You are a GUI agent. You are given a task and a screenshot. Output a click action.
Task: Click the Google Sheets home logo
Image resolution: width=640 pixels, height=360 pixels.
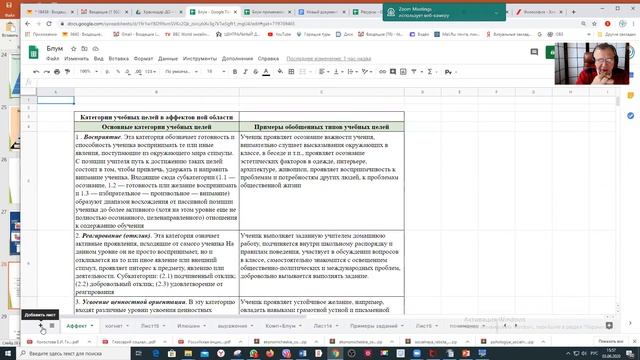tap(33, 53)
